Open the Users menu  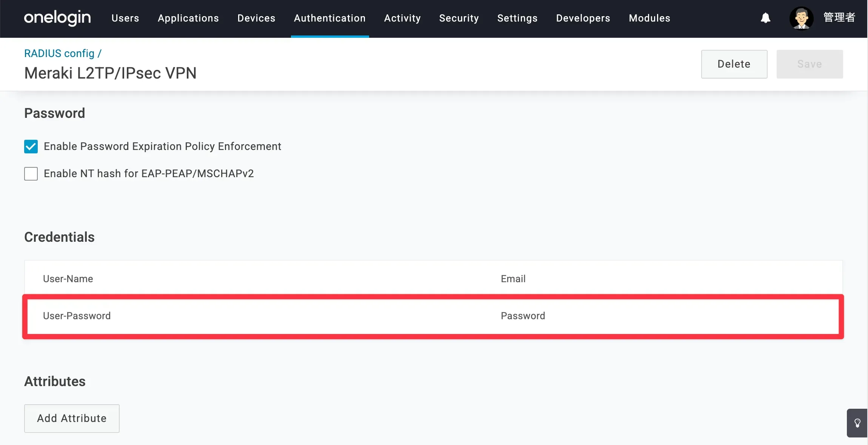click(125, 18)
